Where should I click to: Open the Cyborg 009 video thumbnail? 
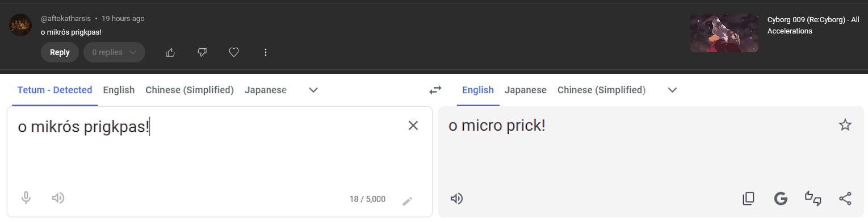[724, 33]
